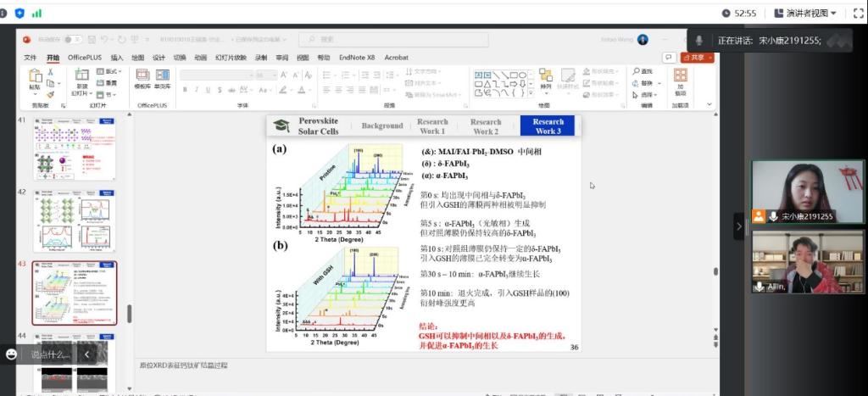Toggle the AutoSave switch
868x396 pixels.
(73, 39)
